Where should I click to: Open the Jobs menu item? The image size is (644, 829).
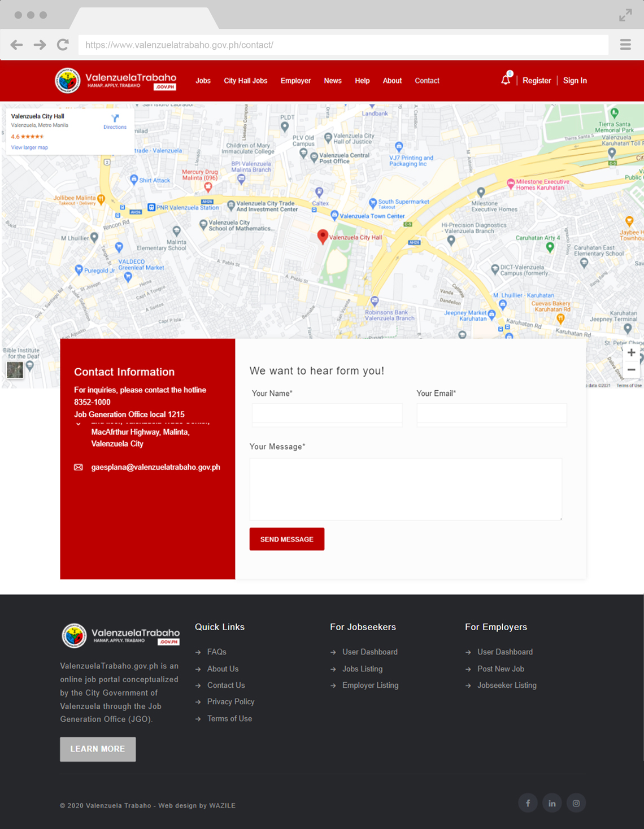tap(203, 81)
